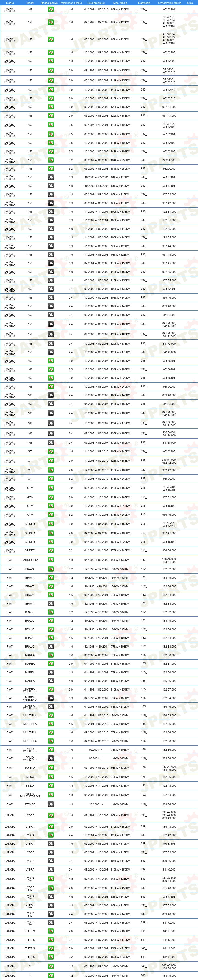Click the Opis column header

point(190,3)
